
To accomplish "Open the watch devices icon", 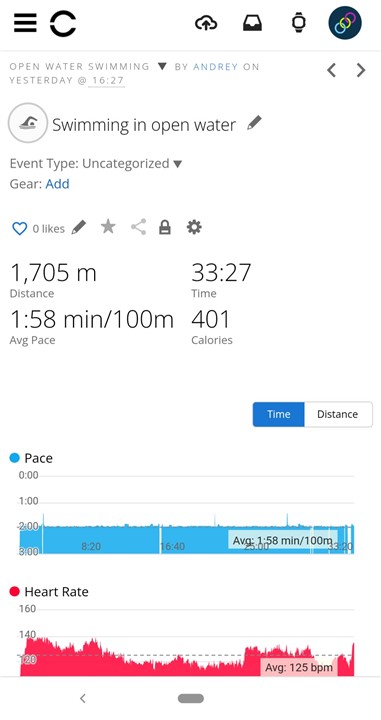I will [298, 22].
